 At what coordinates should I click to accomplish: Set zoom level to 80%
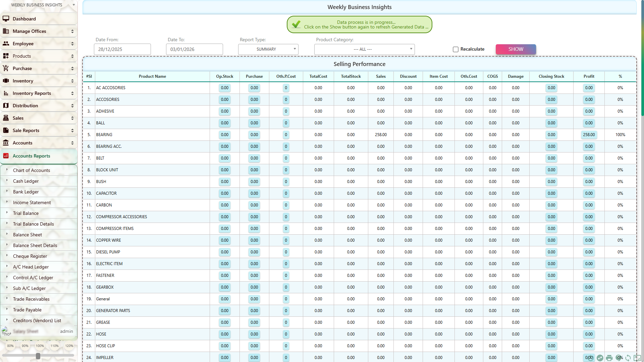click(x=10, y=346)
